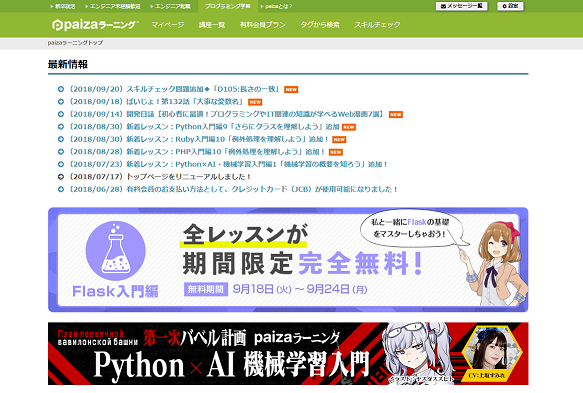Click the paizaラーニングトップ breadcrumb
The height and width of the screenshot is (393, 583).
point(75,43)
